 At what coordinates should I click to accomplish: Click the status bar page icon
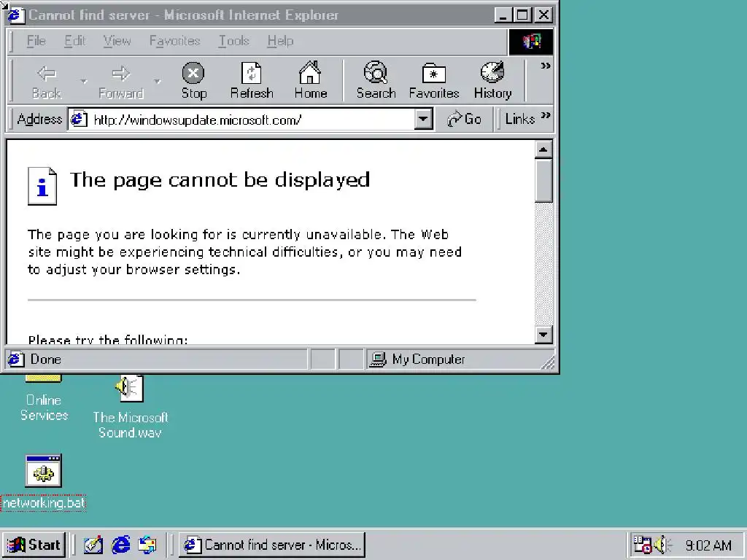point(15,359)
